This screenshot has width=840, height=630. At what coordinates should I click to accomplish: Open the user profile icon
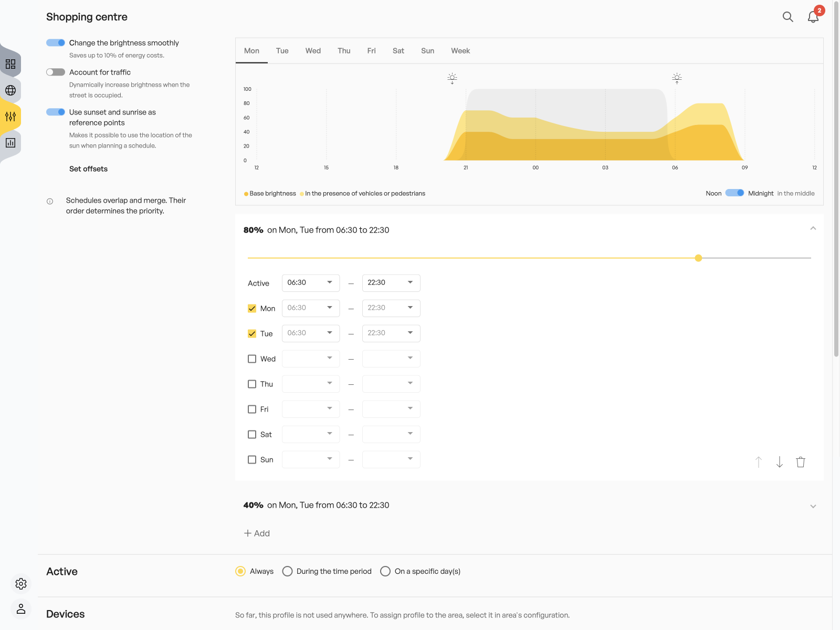point(21,609)
